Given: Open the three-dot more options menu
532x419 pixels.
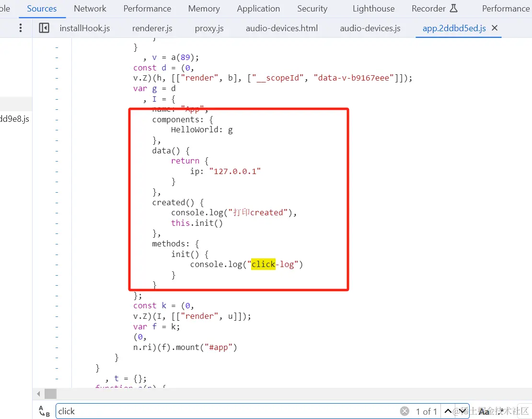Looking at the screenshot, I should point(21,28).
